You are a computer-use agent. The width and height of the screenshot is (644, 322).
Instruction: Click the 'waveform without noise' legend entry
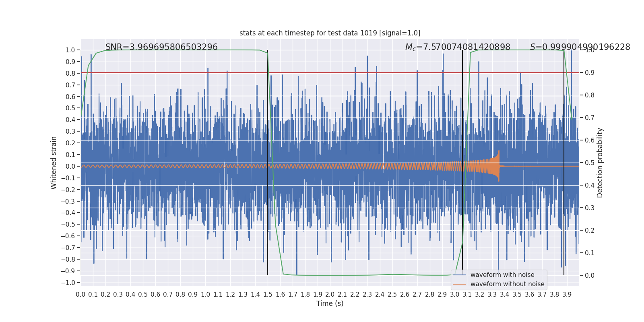507,284
